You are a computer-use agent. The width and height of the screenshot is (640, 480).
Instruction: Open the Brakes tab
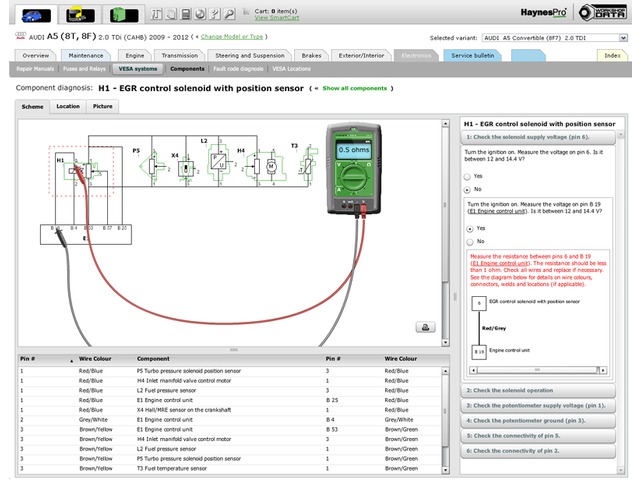click(311, 56)
